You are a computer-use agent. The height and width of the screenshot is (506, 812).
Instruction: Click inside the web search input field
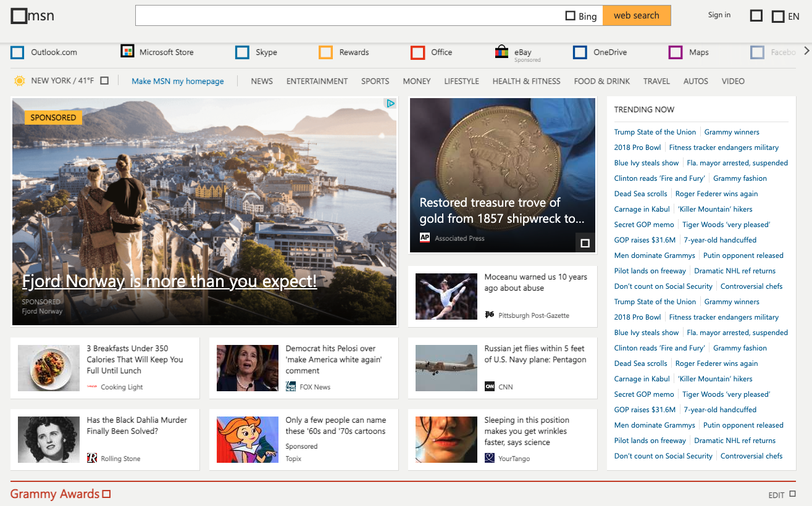tap(349, 15)
